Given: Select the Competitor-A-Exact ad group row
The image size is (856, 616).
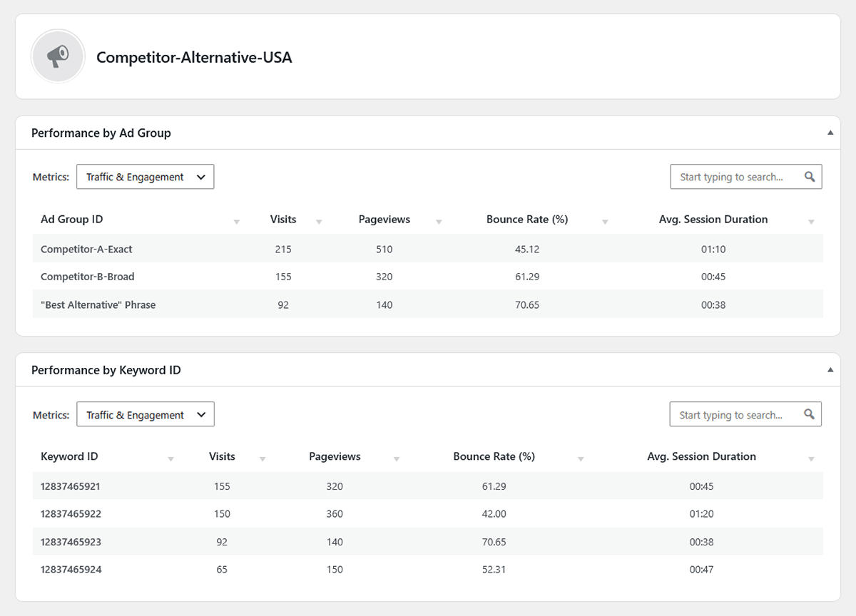Looking at the screenshot, I should 428,249.
